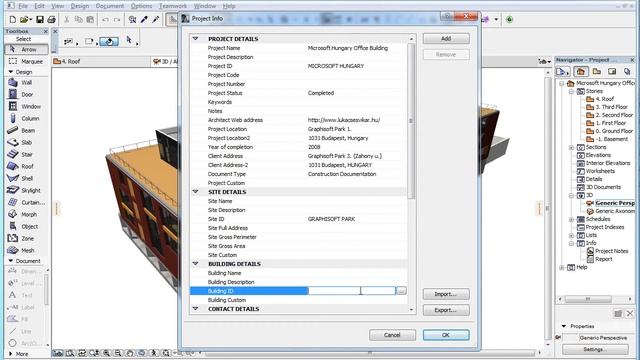Click the Zoom In magnifier in bottom bar
640x360 pixels.
pyautogui.click(x=106, y=353)
